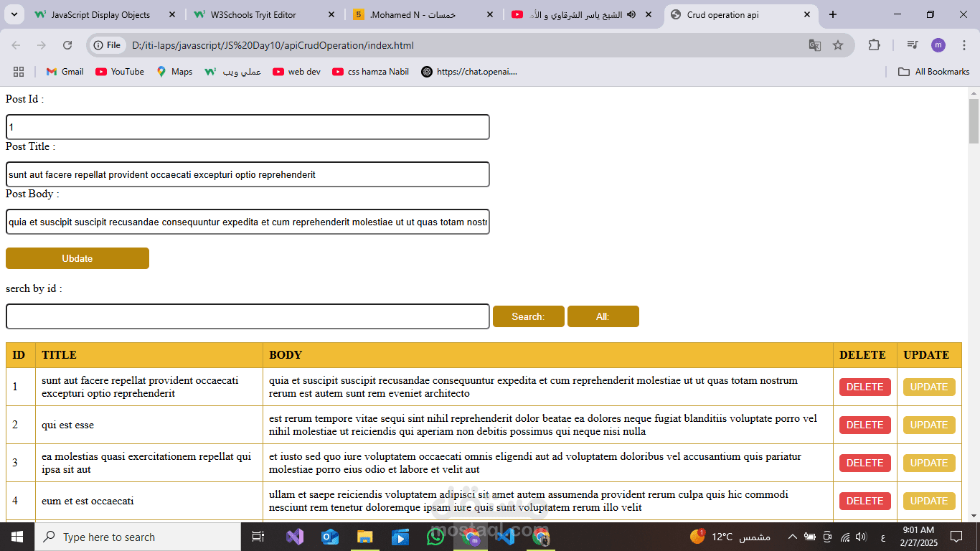Screen dimensions: 980x551
Task: Open WhatsApp from the taskbar
Action: pyautogui.click(x=435, y=537)
